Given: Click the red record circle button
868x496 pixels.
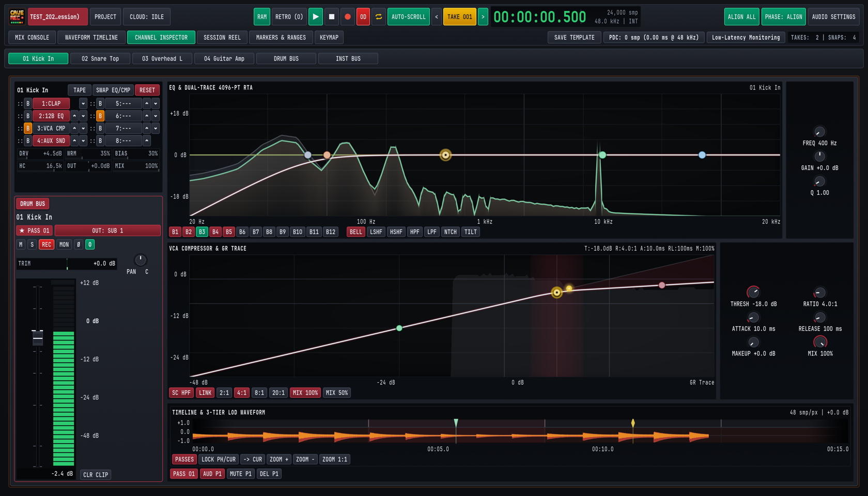Looking at the screenshot, I should click(x=348, y=17).
